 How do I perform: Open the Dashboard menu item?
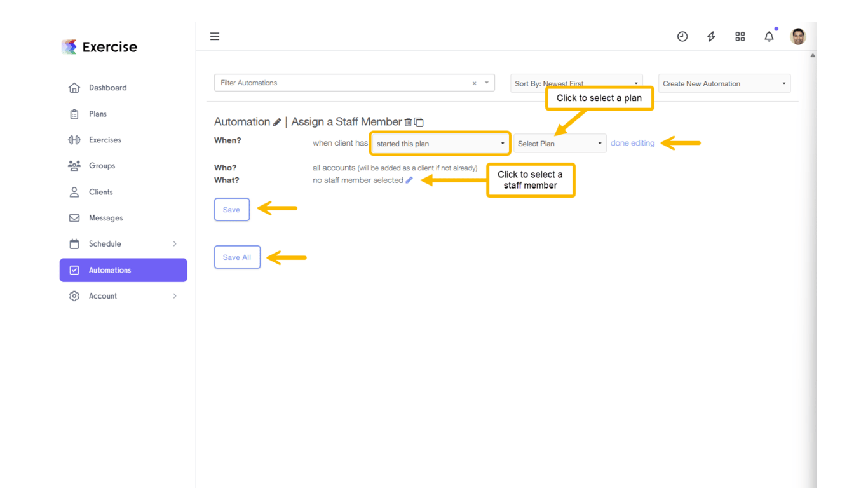pos(107,88)
